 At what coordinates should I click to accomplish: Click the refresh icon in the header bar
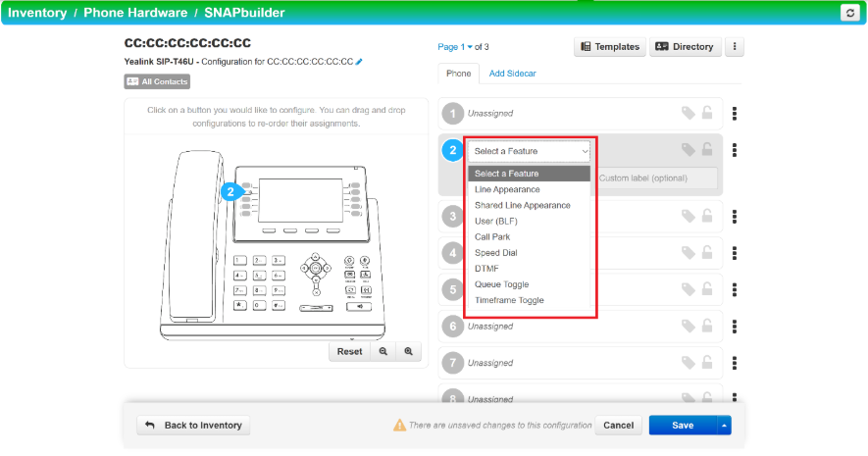pos(849,12)
